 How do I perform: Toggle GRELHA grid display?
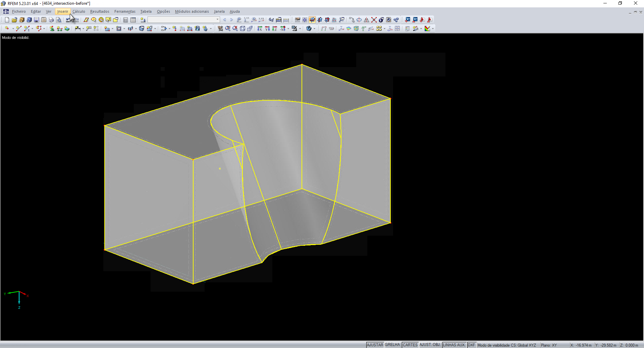[x=392, y=345]
